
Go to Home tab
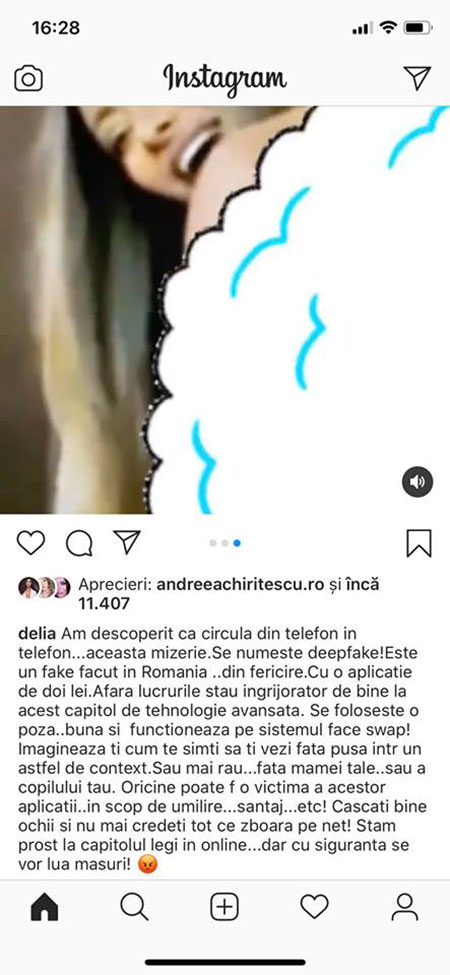44,908
